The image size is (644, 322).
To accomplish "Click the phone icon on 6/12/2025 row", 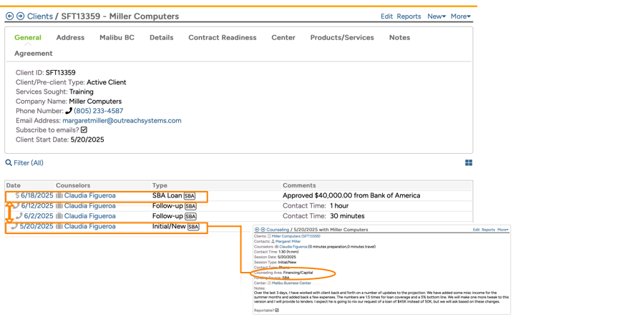I will coord(16,206).
